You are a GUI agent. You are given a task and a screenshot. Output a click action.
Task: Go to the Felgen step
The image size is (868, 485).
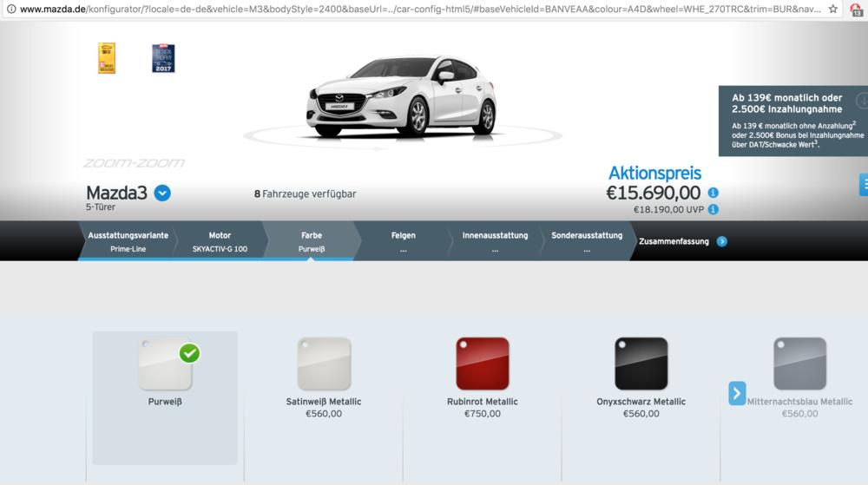[403, 241]
